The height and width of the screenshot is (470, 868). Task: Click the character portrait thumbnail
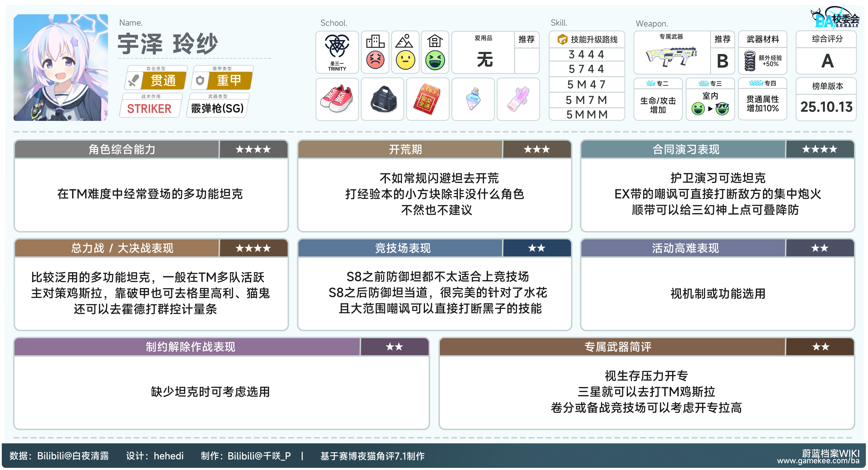tap(61, 67)
